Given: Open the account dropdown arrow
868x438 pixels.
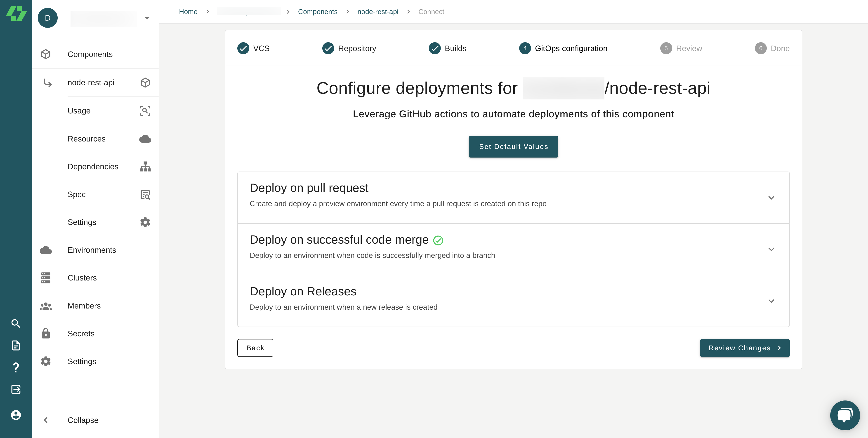Looking at the screenshot, I should (x=147, y=18).
